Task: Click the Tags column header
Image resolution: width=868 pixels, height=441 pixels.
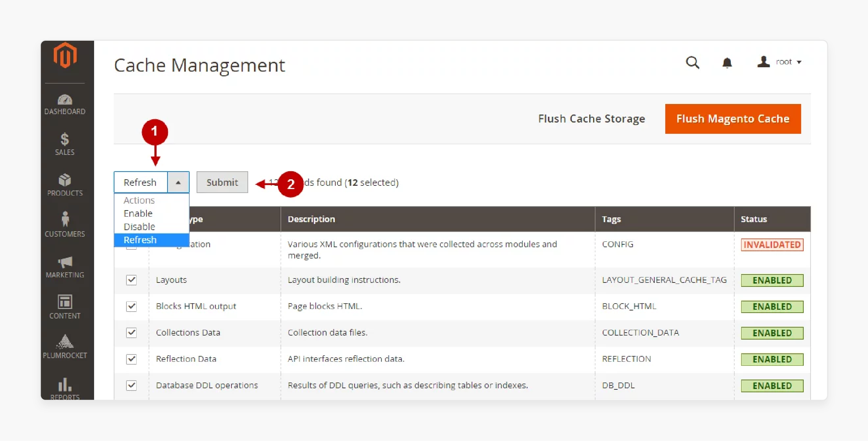Action: 664,219
